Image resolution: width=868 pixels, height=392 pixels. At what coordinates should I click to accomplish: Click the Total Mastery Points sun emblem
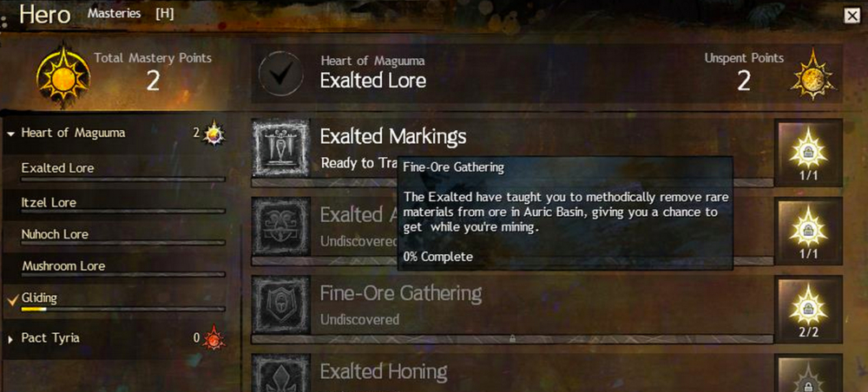pos(62,75)
